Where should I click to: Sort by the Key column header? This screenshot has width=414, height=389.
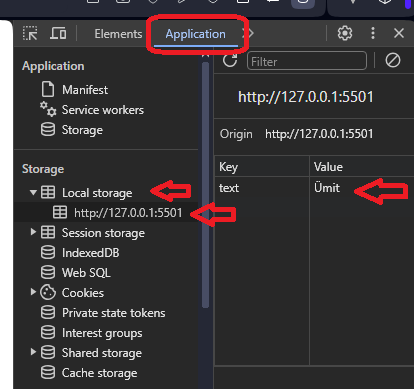(262, 166)
